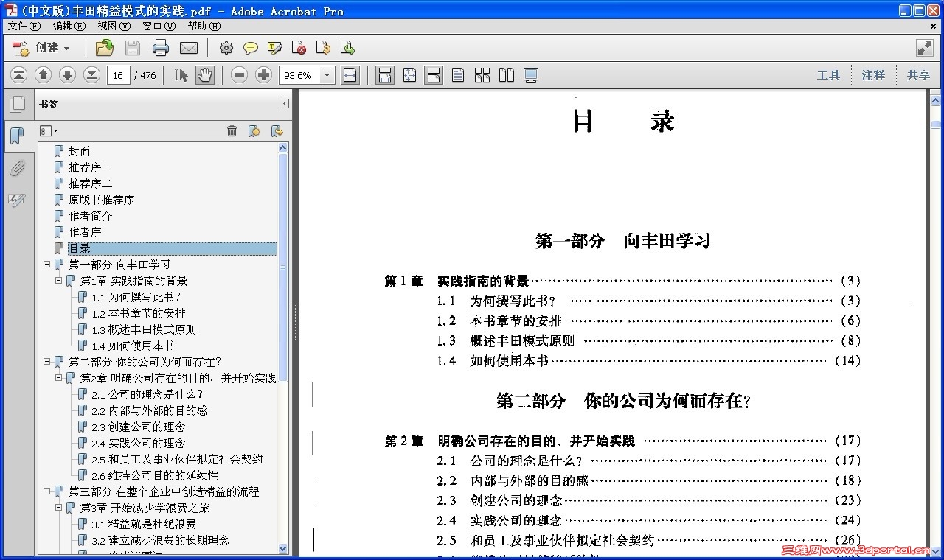
Task: Collapse the 第一部分 向丰田学习 bookmark
Action: (47, 265)
